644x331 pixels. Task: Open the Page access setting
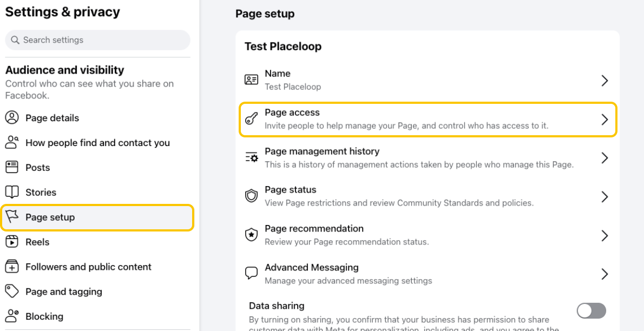pos(428,120)
